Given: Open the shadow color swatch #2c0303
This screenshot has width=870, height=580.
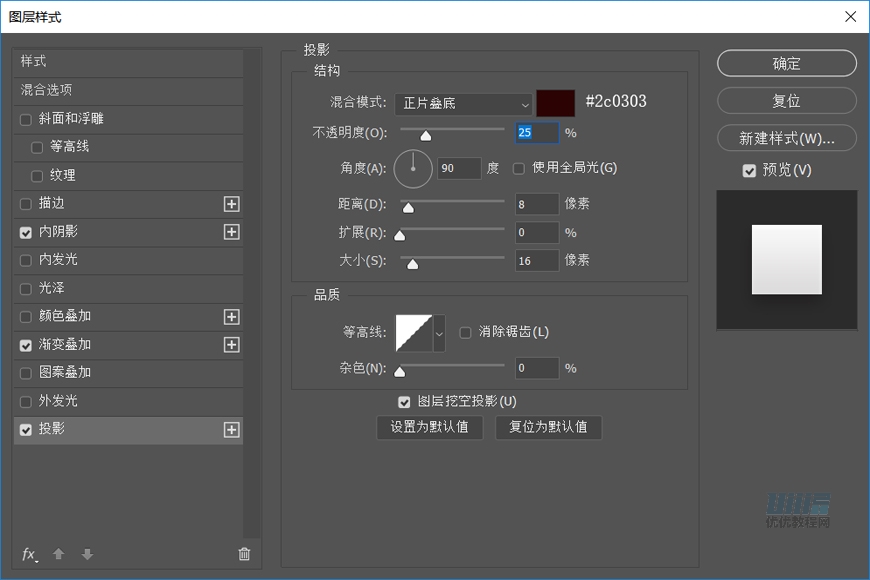Looking at the screenshot, I should coord(555,102).
